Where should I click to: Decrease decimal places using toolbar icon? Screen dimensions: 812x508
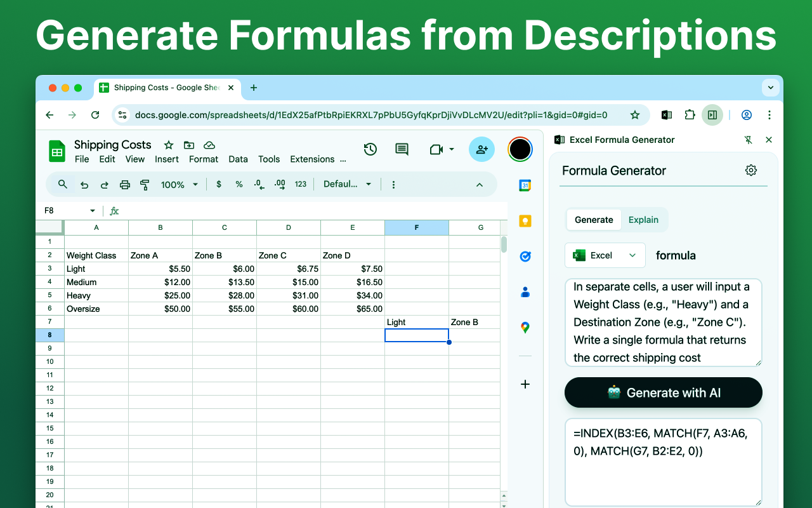point(258,184)
